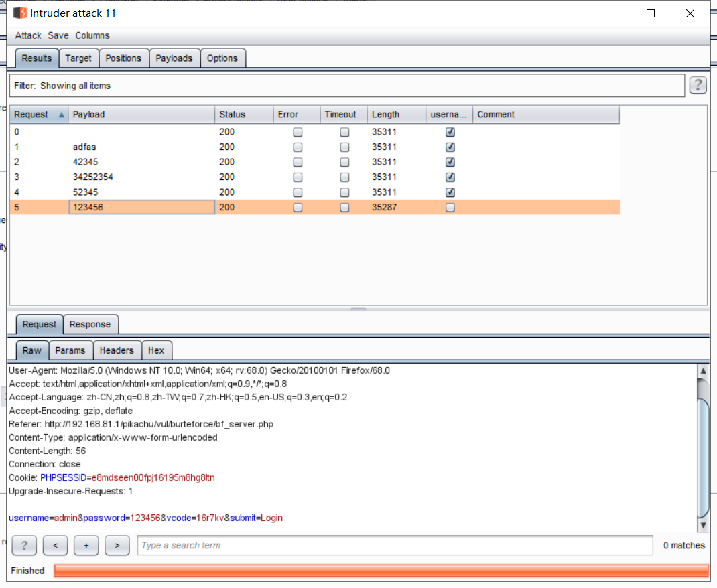Click the search help question mark button
Screen dimensions: 717x588
[x=24, y=545]
